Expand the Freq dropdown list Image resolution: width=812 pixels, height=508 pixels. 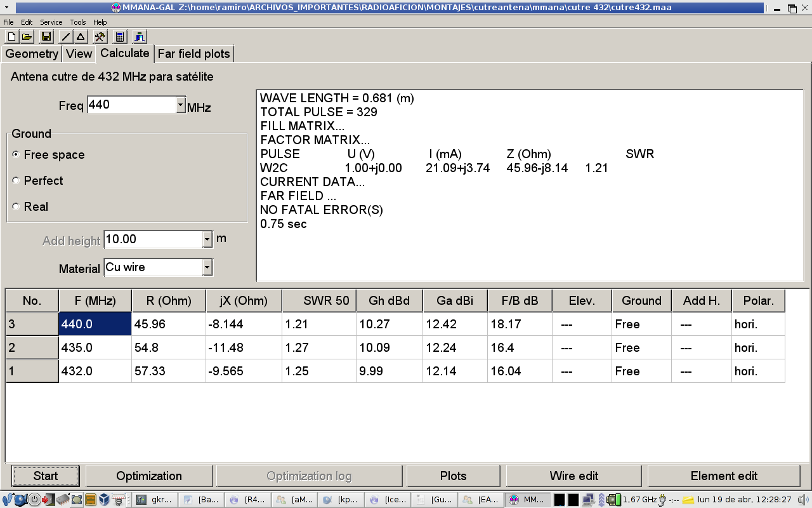pos(180,105)
